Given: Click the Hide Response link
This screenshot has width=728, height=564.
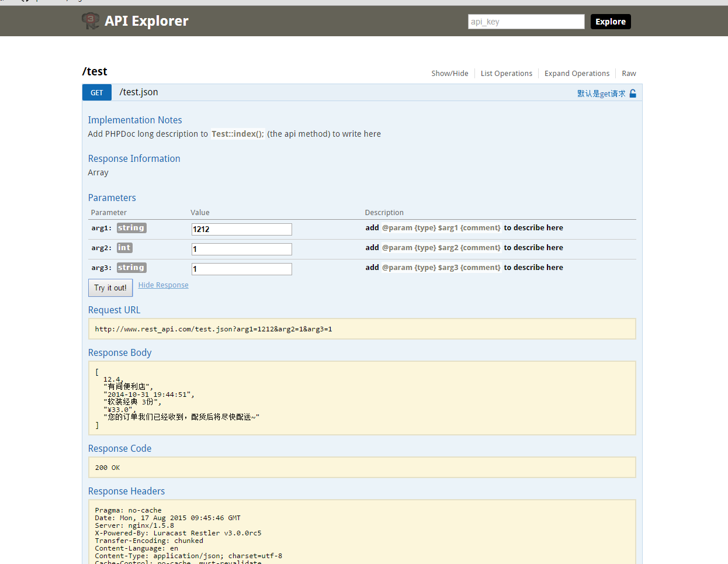Looking at the screenshot, I should [164, 285].
